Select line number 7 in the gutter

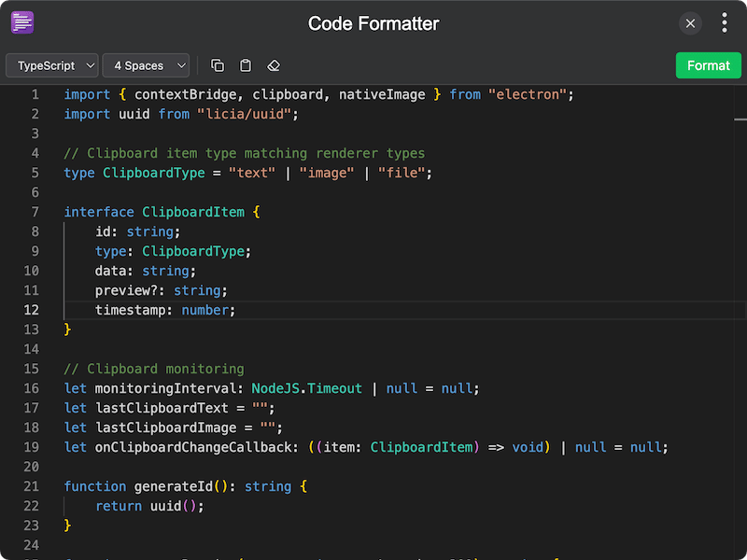coord(35,212)
